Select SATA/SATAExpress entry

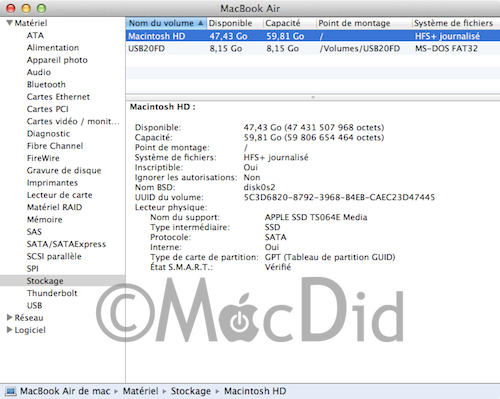click(x=66, y=244)
